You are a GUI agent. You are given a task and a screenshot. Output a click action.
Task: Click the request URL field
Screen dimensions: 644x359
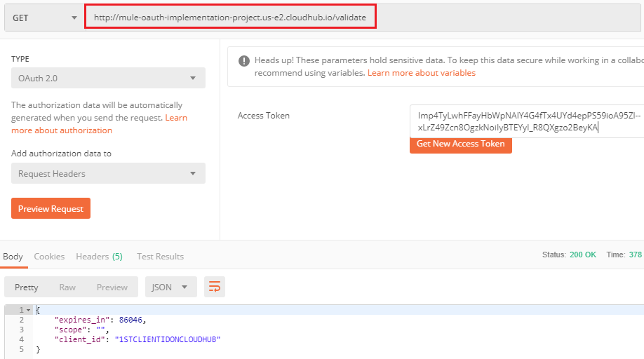(x=230, y=18)
